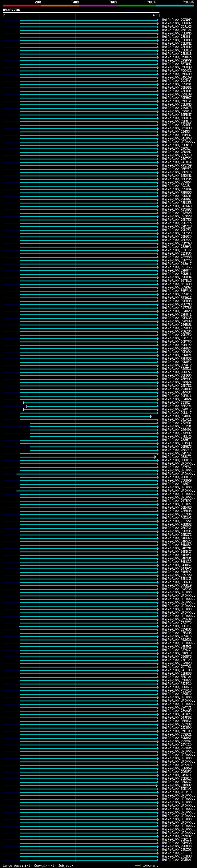Select the UniRef100_Q2I2W1 label

pyautogui.click(x=177, y=426)
